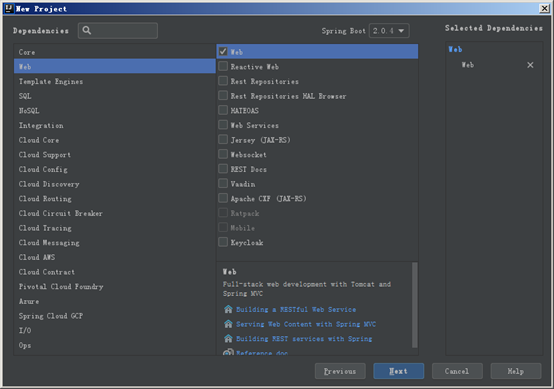Select the Template Engines category
554x389 pixels.
(x=115, y=81)
